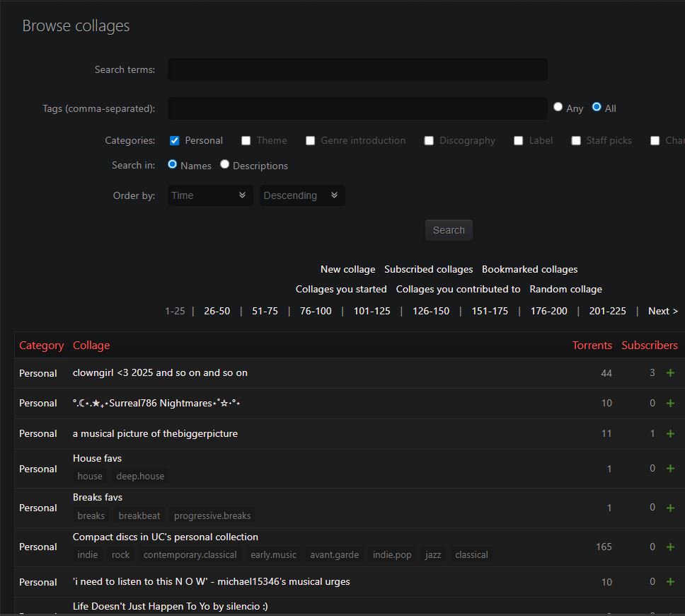Open Life Doesn't Just Happen collage
The width and height of the screenshot is (685, 616).
click(x=170, y=606)
